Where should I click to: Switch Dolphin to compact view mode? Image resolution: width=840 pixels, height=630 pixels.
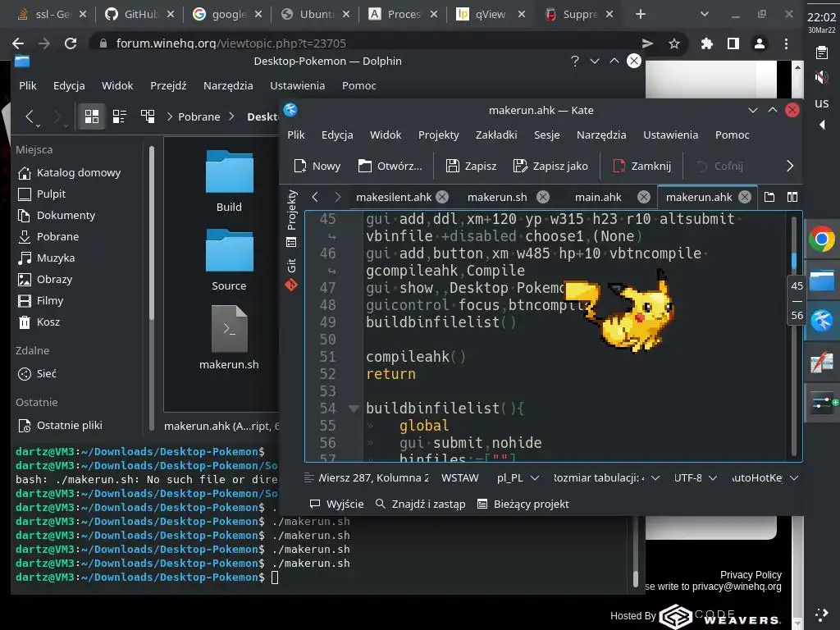click(x=120, y=116)
